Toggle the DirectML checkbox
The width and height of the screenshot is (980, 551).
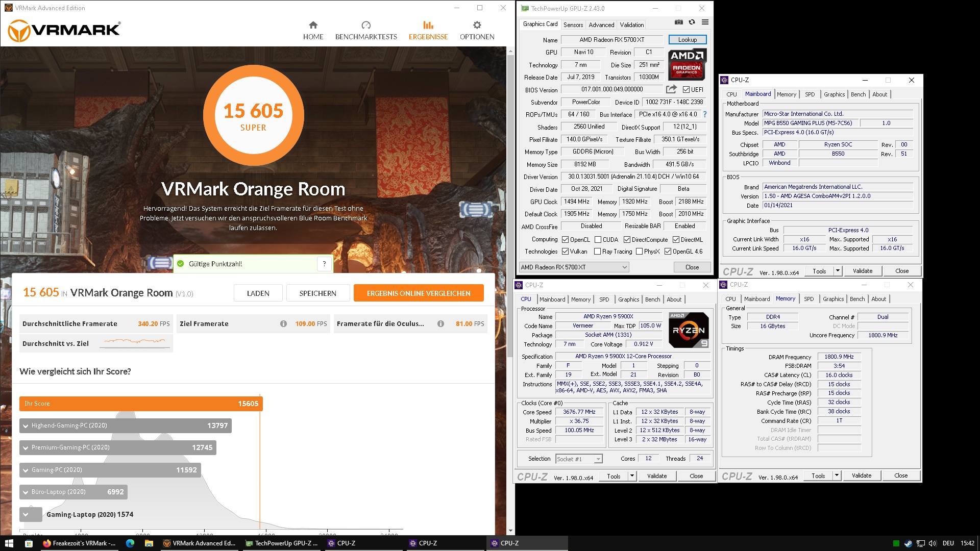coord(676,240)
